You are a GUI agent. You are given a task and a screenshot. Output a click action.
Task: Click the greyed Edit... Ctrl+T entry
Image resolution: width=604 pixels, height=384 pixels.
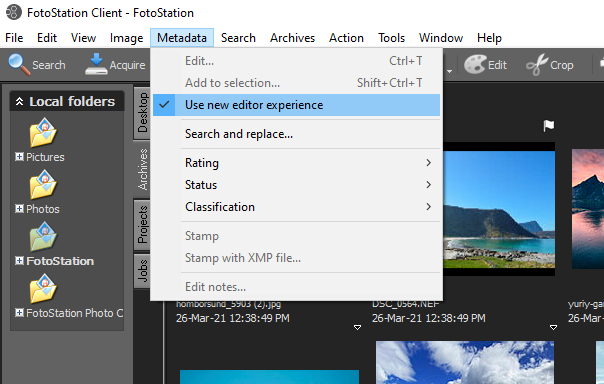pyautogui.click(x=296, y=61)
